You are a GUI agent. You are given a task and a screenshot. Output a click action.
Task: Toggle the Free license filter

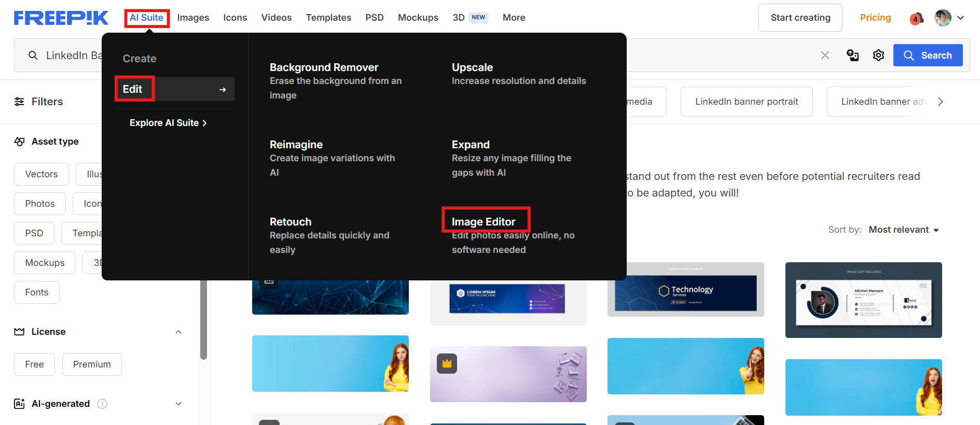click(x=34, y=364)
